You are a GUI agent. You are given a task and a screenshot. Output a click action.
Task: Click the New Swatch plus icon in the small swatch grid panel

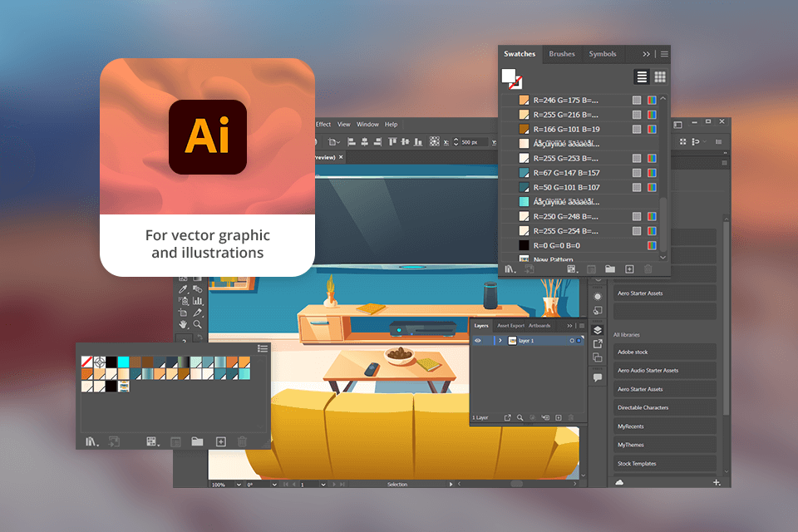coord(221,441)
